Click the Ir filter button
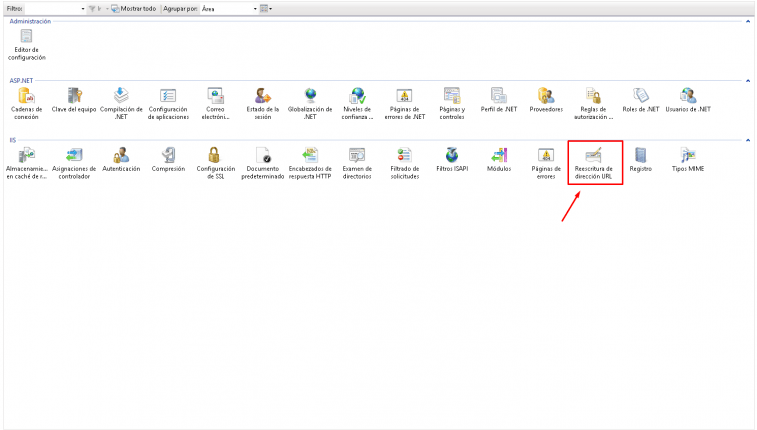This screenshot has width=757, height=430. (x=96, y=9)
